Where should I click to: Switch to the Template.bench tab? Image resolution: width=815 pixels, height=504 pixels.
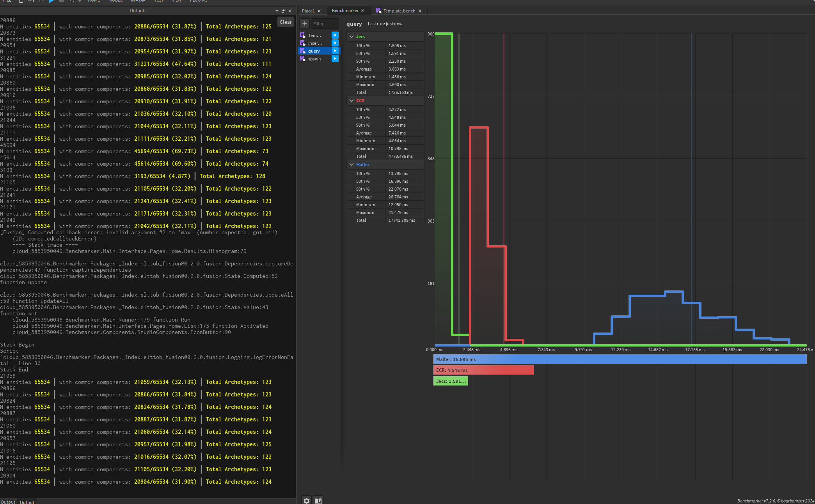399,11
